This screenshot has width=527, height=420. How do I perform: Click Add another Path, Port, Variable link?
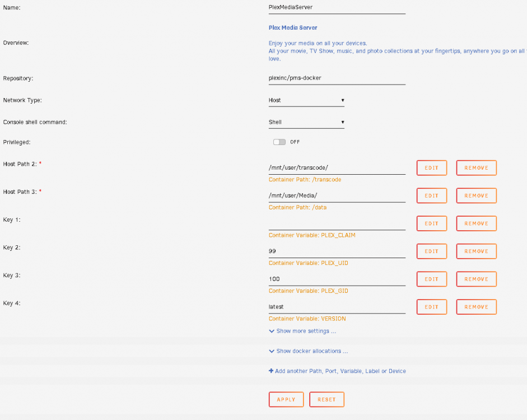coord(337,371)
